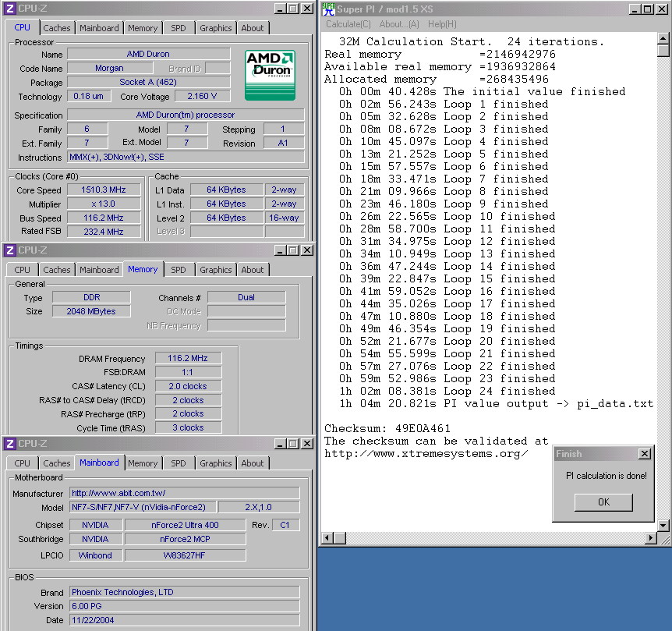
Task: Click the PI value output pi_data.txt line
Action: tap(497, 403)
